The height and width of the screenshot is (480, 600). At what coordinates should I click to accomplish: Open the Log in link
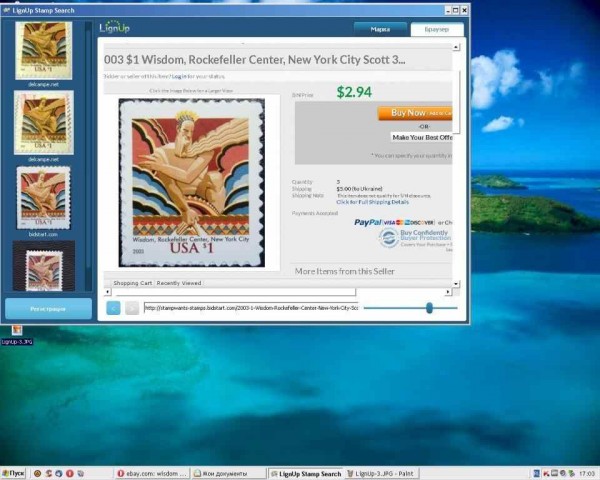179,76
